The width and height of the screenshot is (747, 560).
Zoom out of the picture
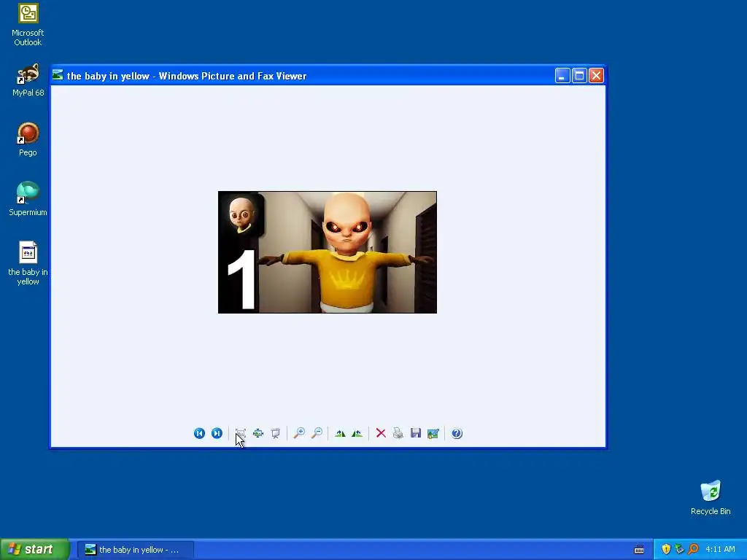317,433
